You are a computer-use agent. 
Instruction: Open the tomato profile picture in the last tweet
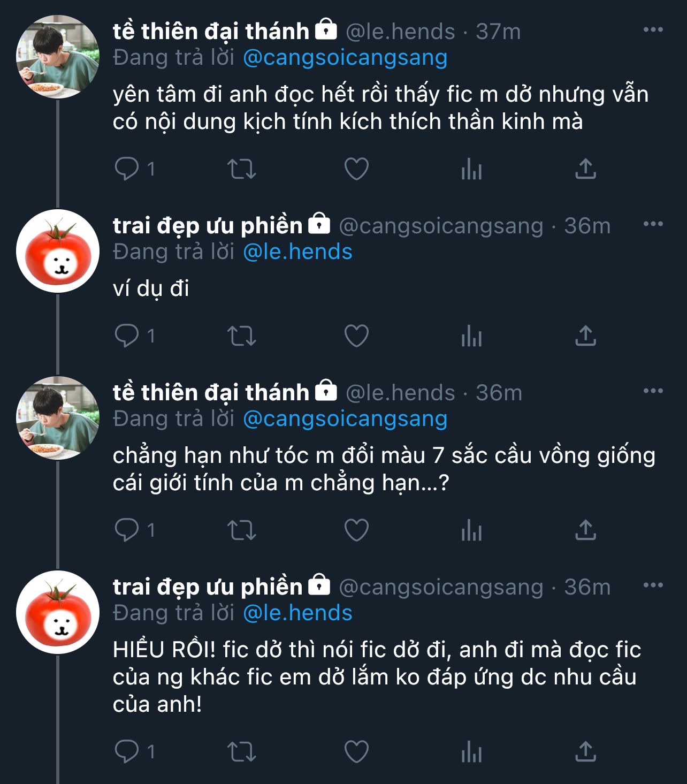[x=58, y=612]
